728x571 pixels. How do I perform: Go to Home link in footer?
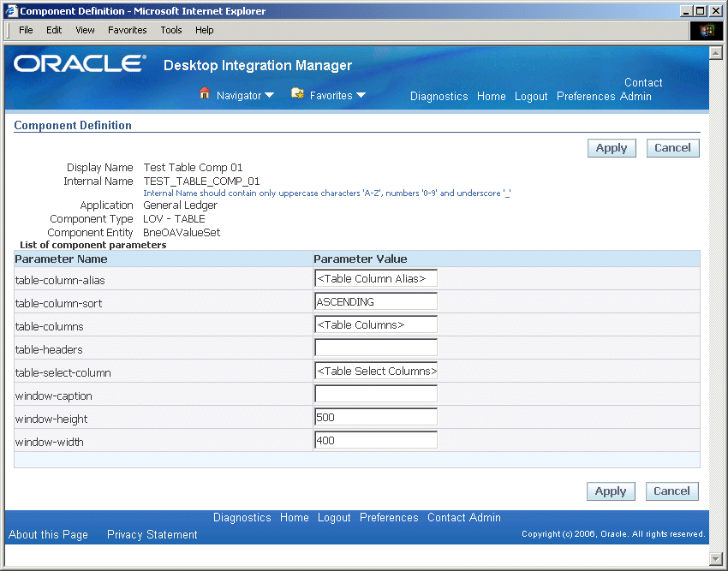(x=295, y=518)
